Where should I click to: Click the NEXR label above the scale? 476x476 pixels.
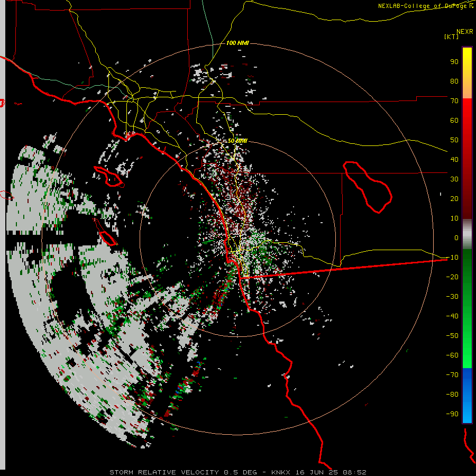465,32
